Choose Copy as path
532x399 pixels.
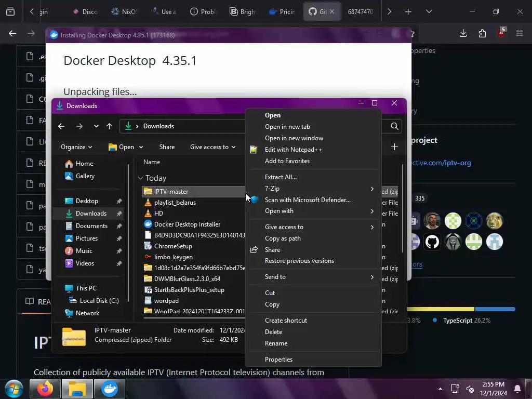point(313,238)
